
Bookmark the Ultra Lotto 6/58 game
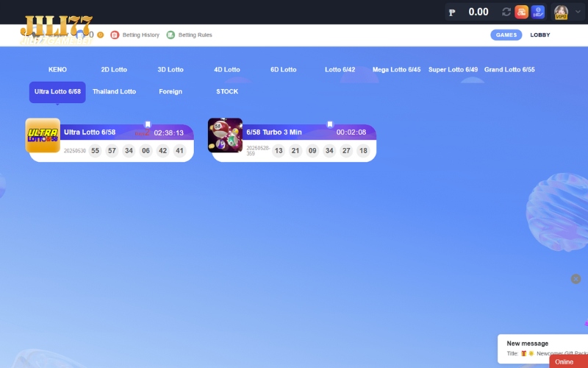click(x=148, y=124)
